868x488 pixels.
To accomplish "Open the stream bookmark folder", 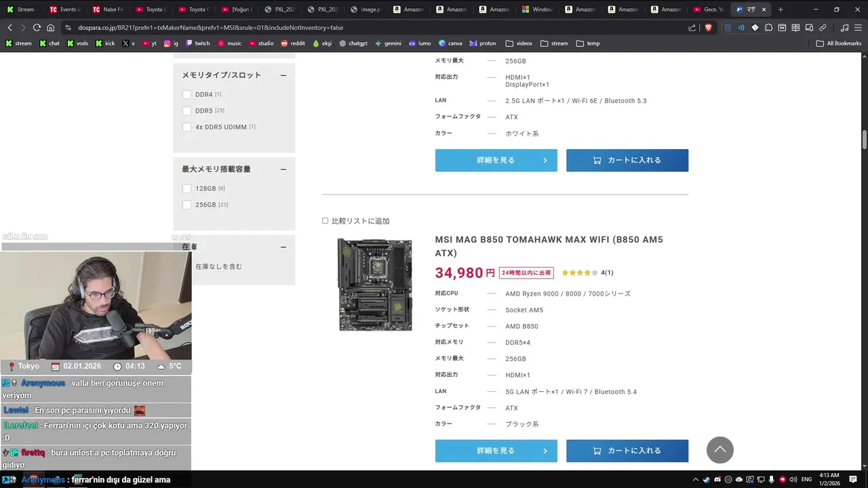I will 554,43.
